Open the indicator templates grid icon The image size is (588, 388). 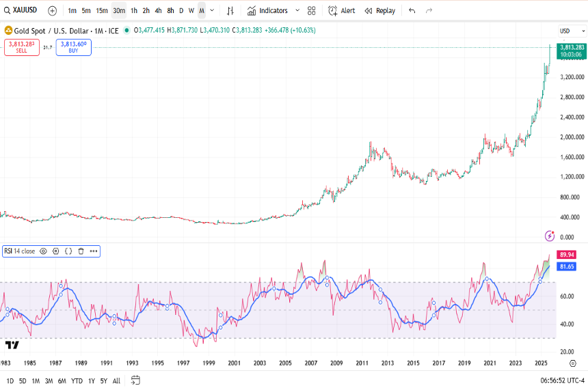coord(312,11)
